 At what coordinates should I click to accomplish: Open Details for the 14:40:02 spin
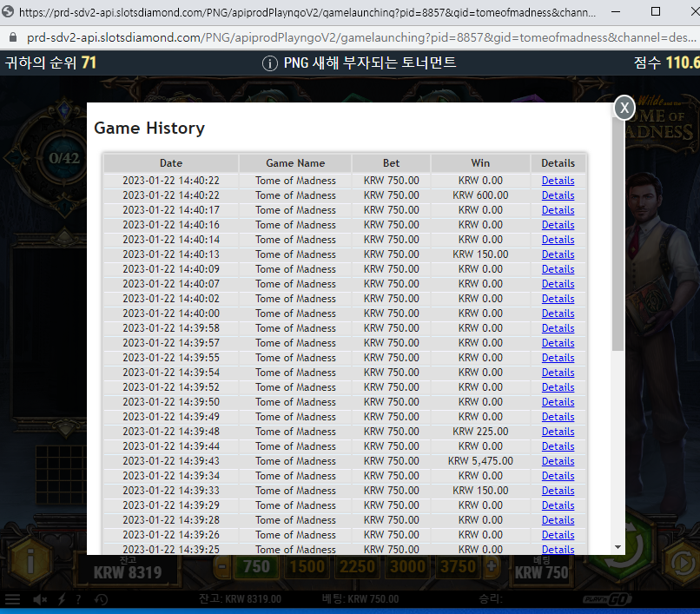[558, 298]
